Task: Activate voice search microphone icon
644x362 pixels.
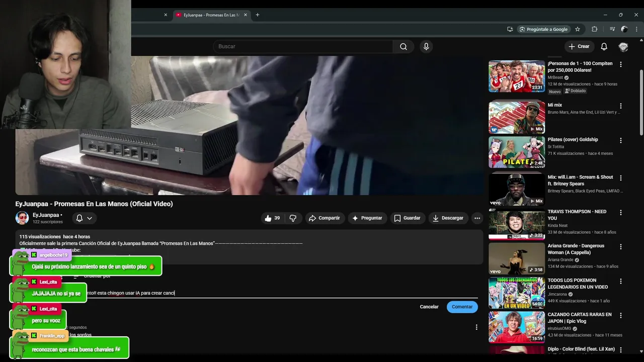Action: tap(426, 46)
